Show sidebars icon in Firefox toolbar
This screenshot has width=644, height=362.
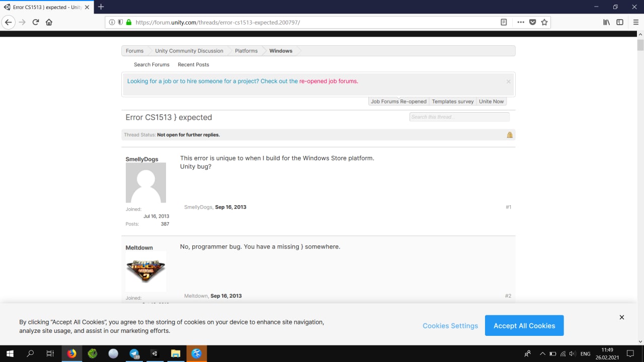pyautogui.click(x=620, y=22)
